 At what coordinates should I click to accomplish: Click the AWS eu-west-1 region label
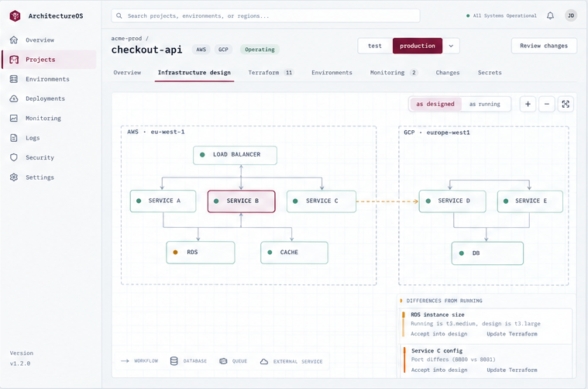pyautogui.click(x=156, y=132)
